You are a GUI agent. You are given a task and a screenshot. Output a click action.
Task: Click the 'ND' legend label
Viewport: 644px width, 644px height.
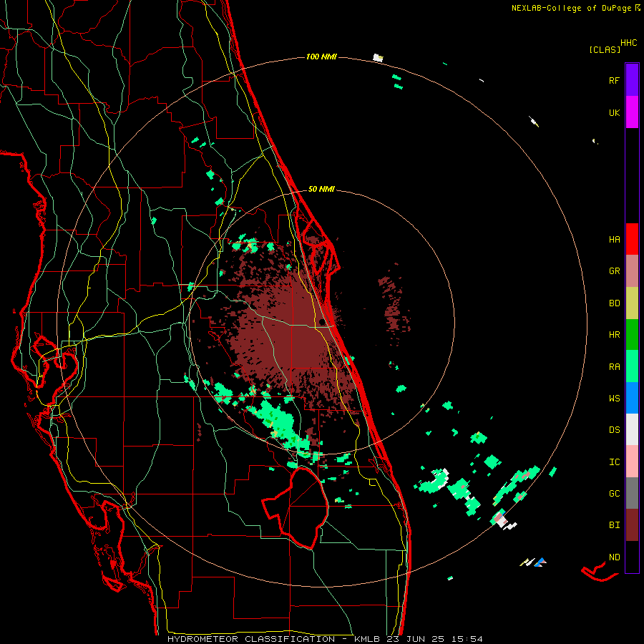[x=614, y=557]
